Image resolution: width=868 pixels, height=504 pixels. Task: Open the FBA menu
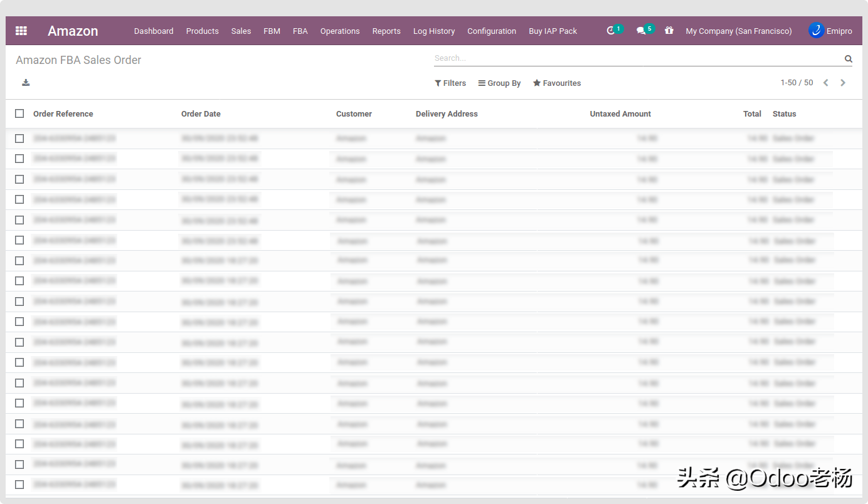(300, 31)
